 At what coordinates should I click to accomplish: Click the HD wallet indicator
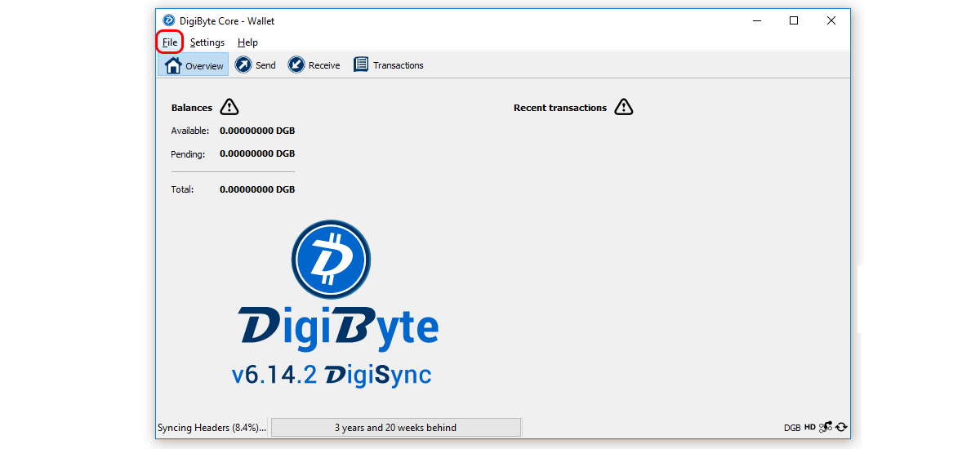coord(809,427)
